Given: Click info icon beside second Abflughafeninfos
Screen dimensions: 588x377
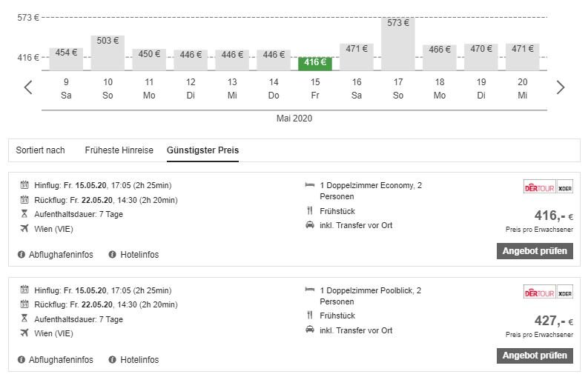Looking at the screenshot, I should pos(22,360).
